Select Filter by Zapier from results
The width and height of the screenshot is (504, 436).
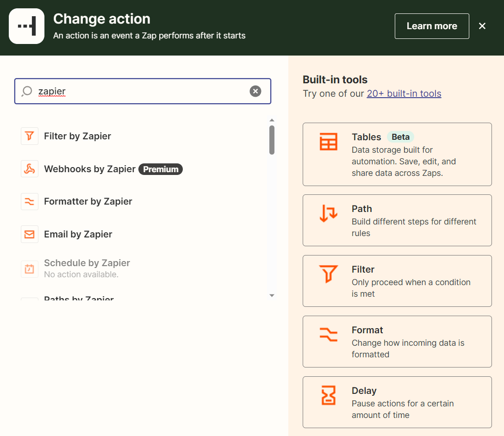[77, 136]
